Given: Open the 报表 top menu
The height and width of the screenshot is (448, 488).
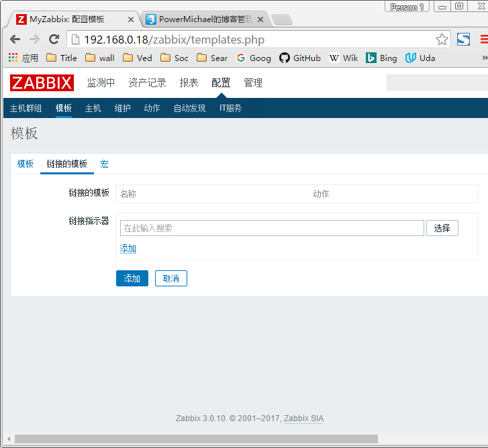Looking at the screenshot, I should pyautogui.click(x=189, y=82).
